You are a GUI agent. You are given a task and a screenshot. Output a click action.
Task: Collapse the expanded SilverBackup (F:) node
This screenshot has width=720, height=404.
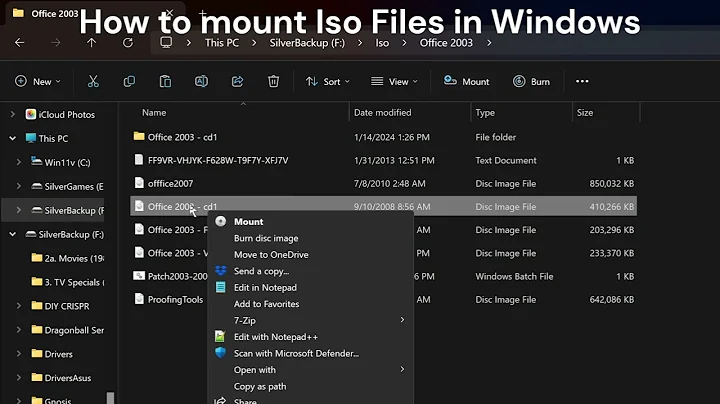click(x=12, y=234)
